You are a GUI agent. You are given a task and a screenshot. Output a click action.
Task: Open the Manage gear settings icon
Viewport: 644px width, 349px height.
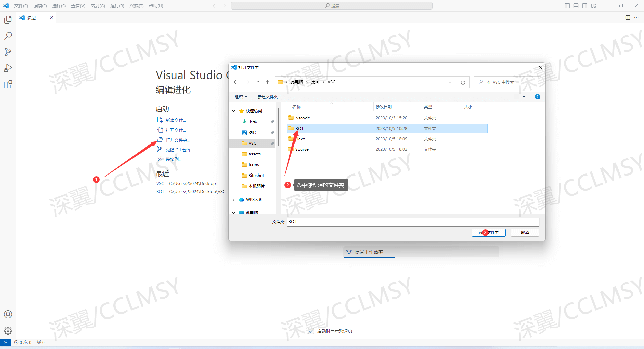click(x=8, y=331)
